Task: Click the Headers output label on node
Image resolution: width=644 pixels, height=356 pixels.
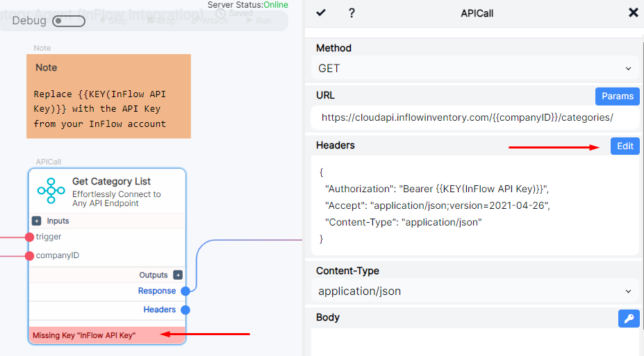Action: (x=159, y=310)
